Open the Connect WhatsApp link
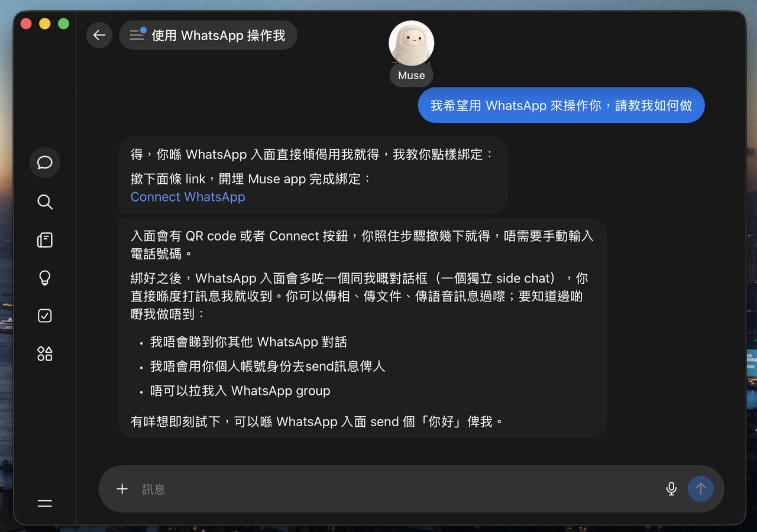The width and height of the screenshot is (757, 532). point(188,197)
